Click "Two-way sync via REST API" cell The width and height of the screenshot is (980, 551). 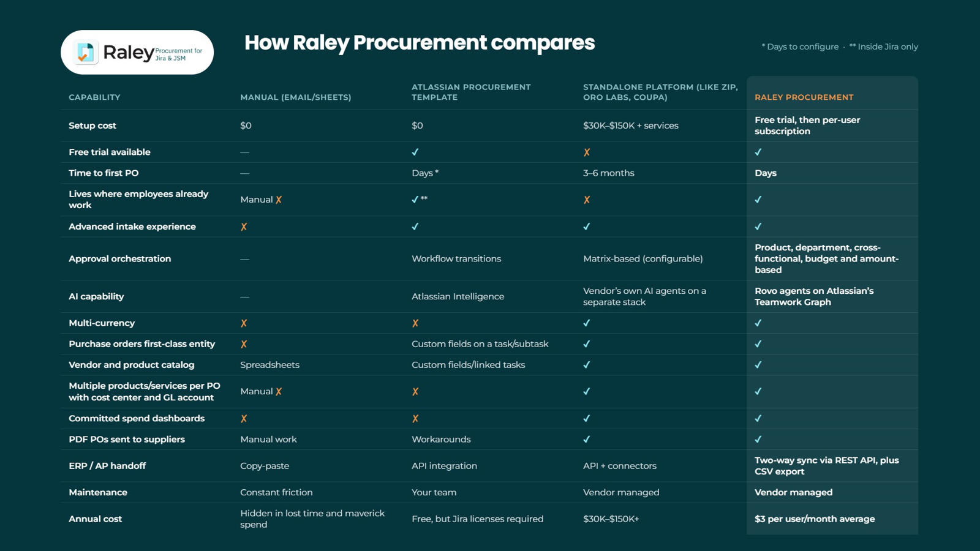point(827,466)
